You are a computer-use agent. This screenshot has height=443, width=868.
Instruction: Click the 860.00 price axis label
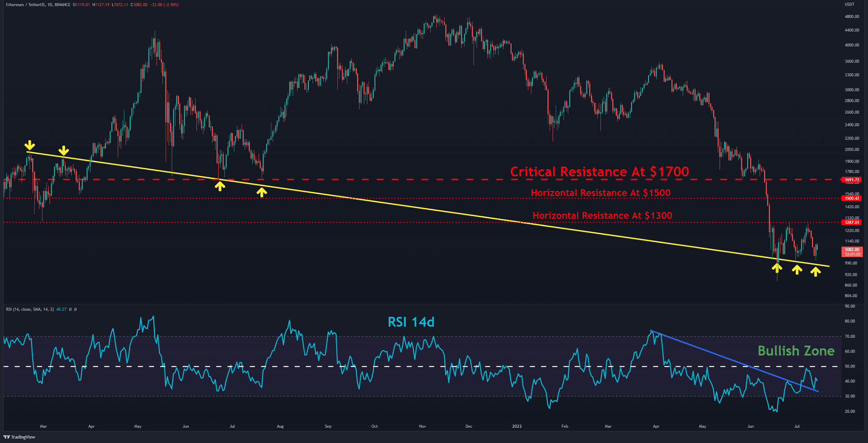[x=851, y=285]
